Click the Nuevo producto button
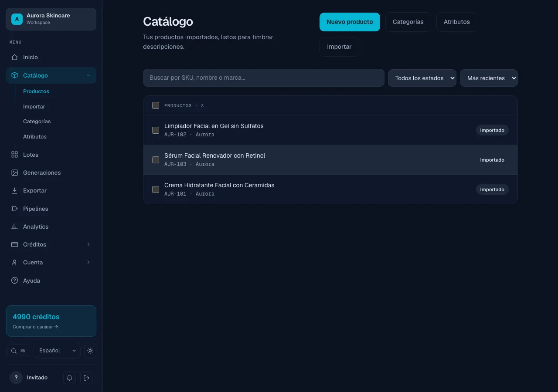This screenshot has height=392, width=558. pyautogui.click(x=350, y=22)
